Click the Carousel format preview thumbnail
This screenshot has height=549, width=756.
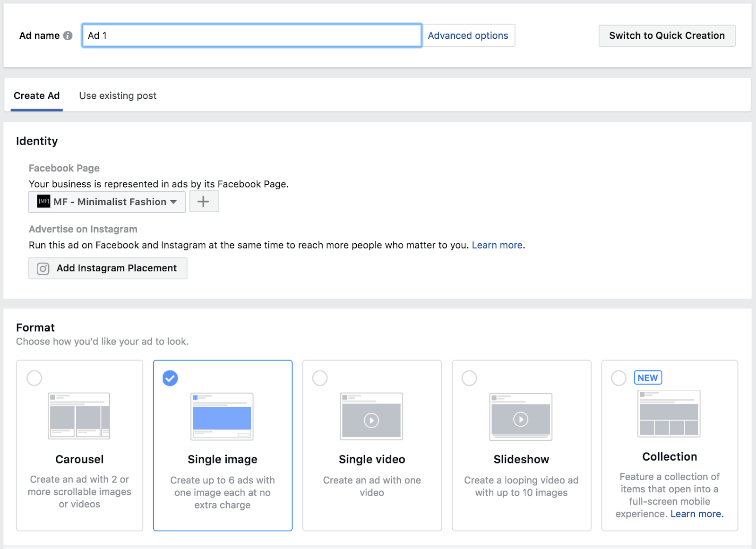pyautogui.click(x=79, y=416)
